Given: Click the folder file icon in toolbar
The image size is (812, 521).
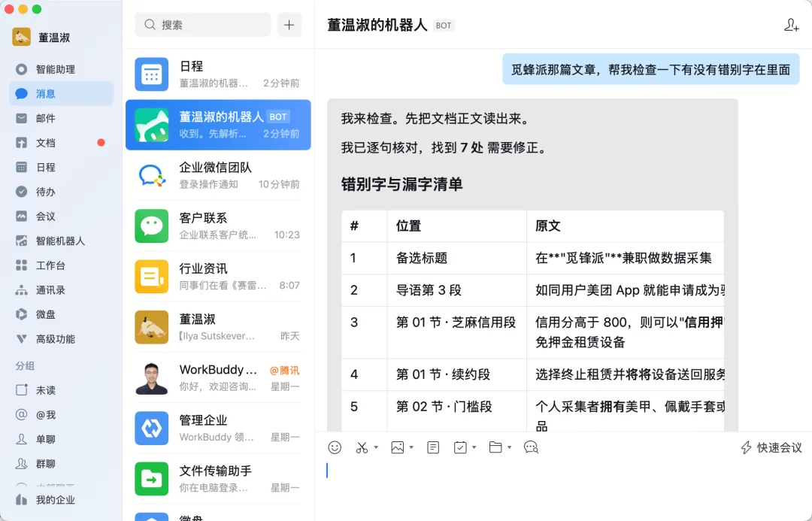Looking at the screenshot, I should point(495,447).
